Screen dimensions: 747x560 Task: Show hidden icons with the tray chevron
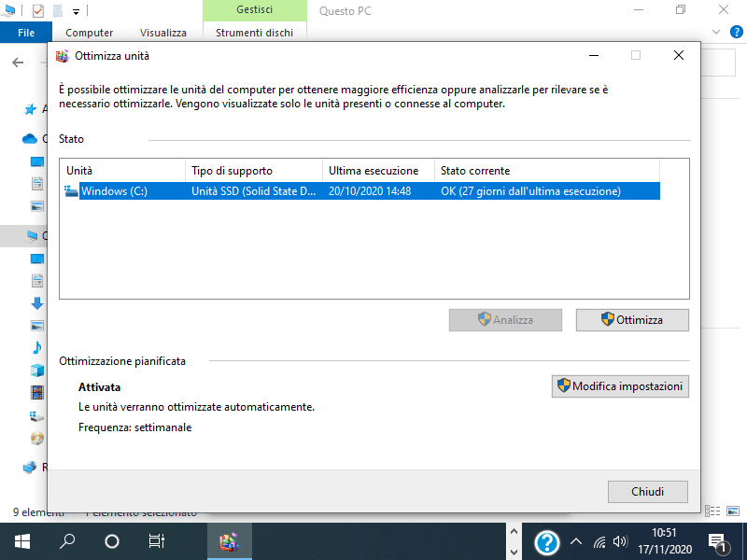[x=576, y=541]
